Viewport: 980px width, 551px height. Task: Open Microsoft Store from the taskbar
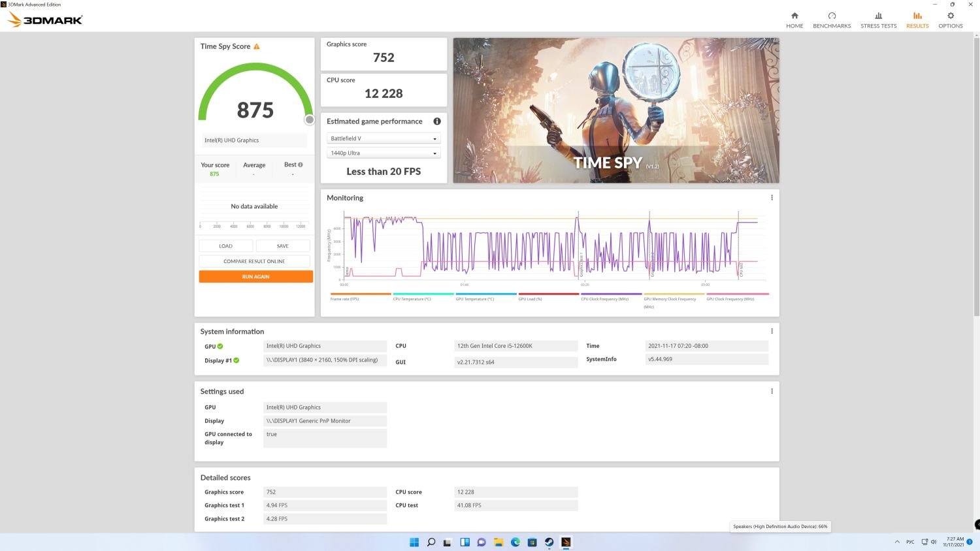pos(532,542)
